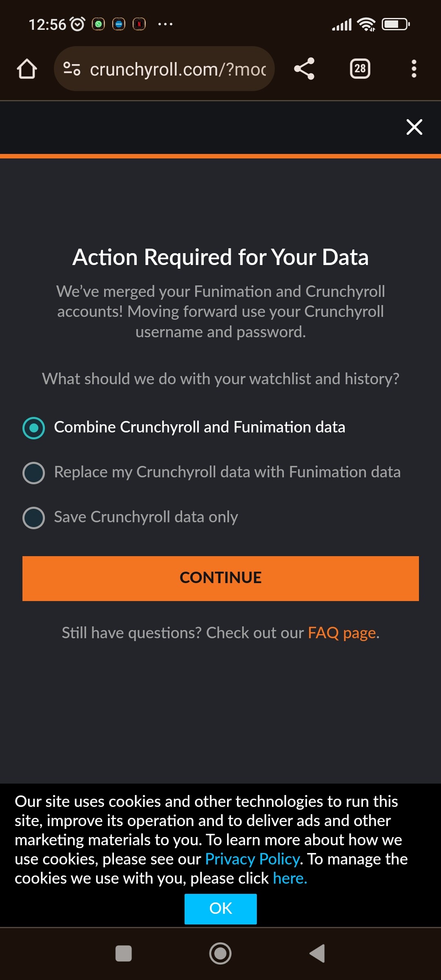Accept cookies with the OK button
Image resolution: width=441 pixels, height=980 pixels.
coord(220,909)
